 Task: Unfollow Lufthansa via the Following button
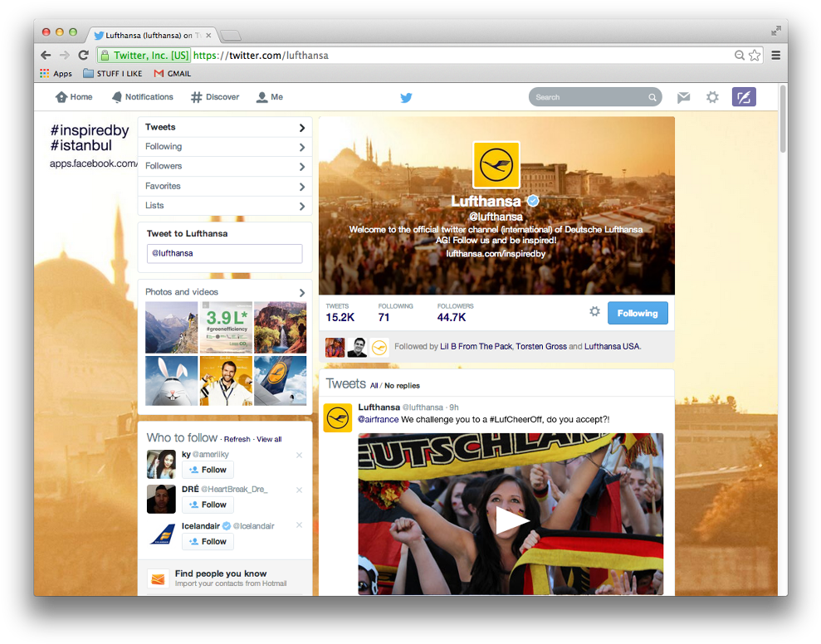click(638, 313)
